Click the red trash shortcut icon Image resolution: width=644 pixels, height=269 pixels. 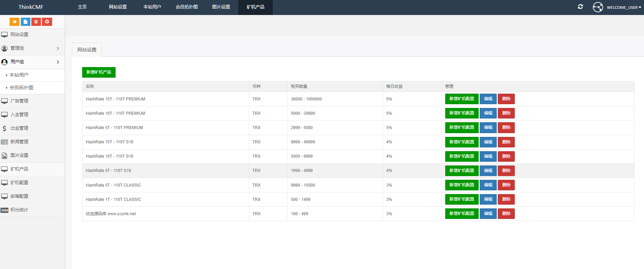36,22
